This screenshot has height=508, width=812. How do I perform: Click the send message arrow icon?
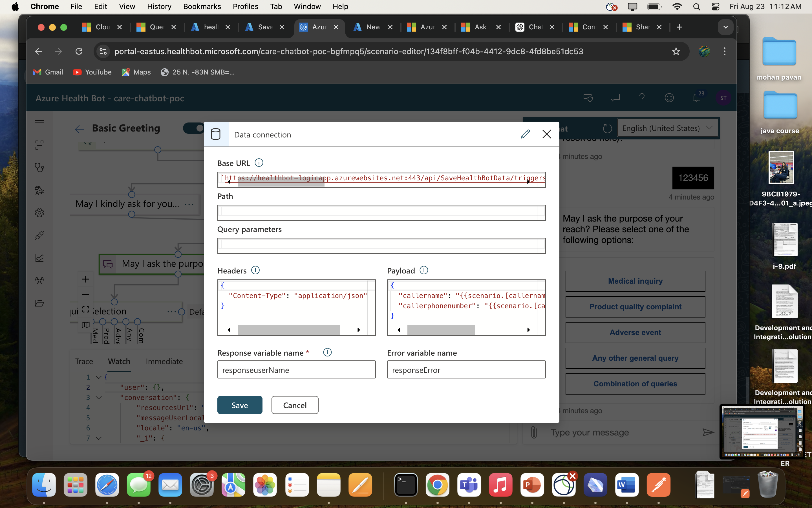click(708, 432)
